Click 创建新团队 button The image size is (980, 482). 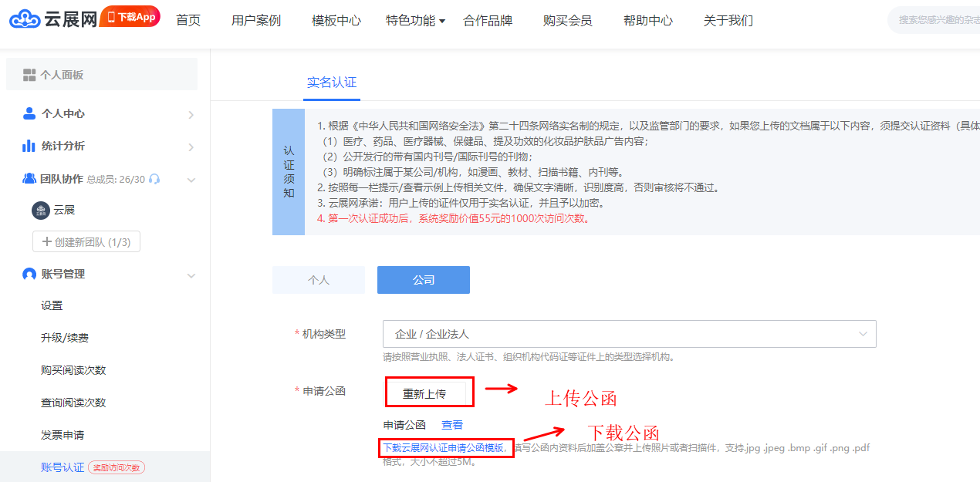tap(86, 242)
